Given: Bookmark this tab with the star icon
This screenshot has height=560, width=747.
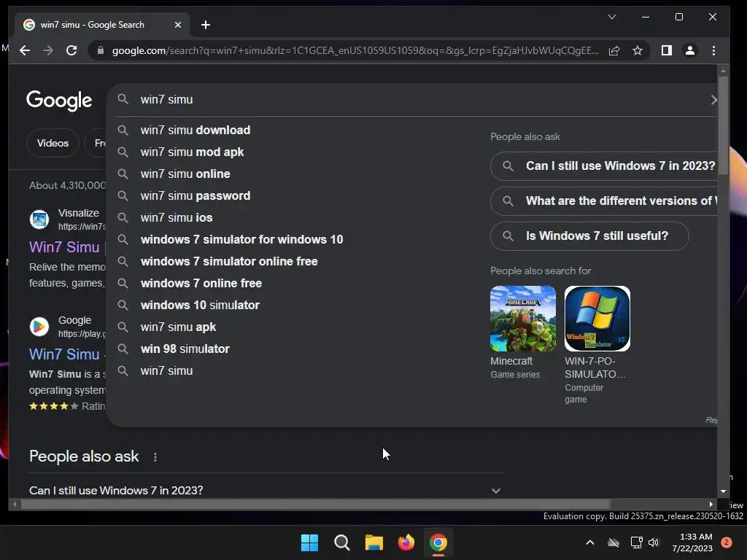Looking at the screenshot, I should coord(638,50).
